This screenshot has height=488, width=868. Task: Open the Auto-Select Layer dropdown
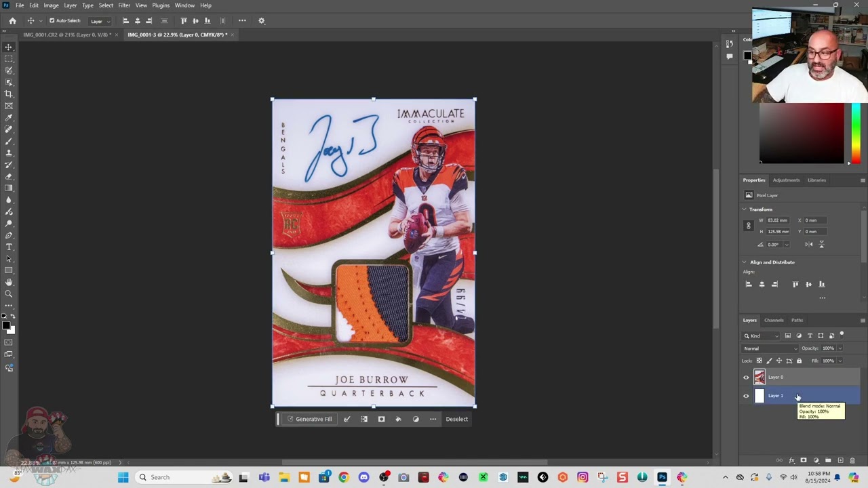pos(99,21)
